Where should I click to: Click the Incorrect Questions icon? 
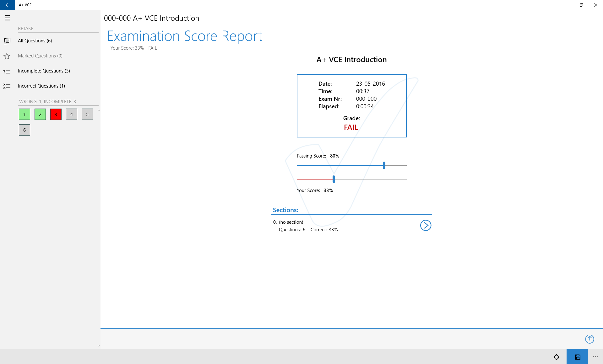7,86
